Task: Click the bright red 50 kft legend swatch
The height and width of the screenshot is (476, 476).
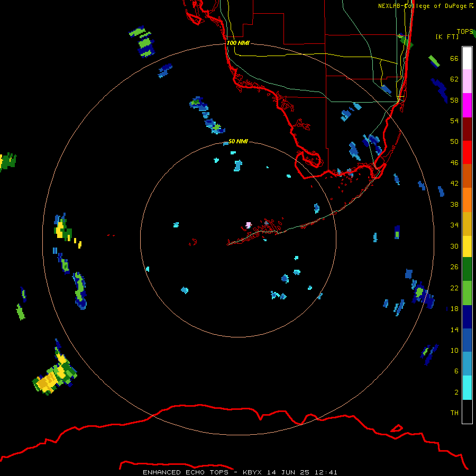Action: (467, 152)
